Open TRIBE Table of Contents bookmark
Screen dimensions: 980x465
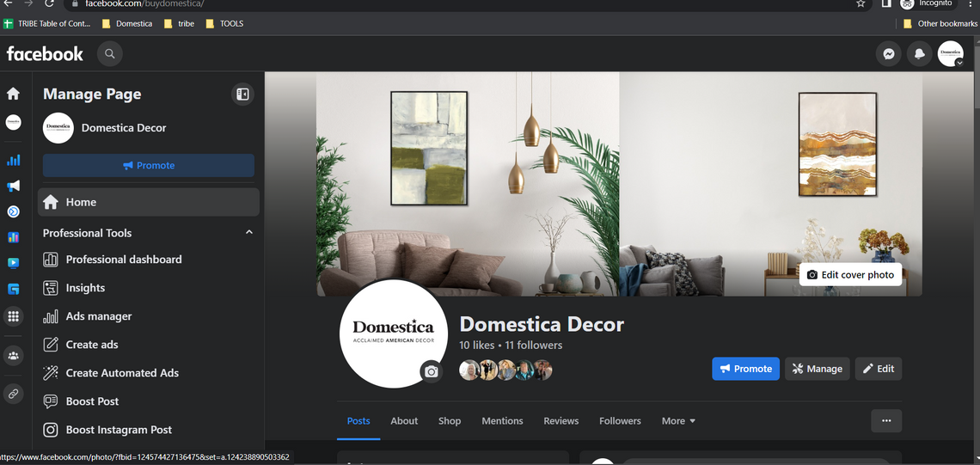click(x=47, y=24)
